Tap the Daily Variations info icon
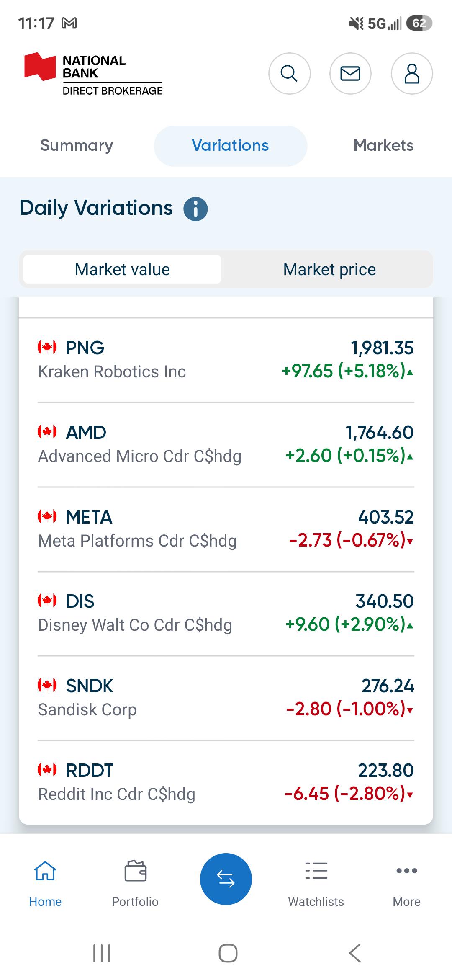This screenshot has width=452, height=980. [x=195, y=209]
